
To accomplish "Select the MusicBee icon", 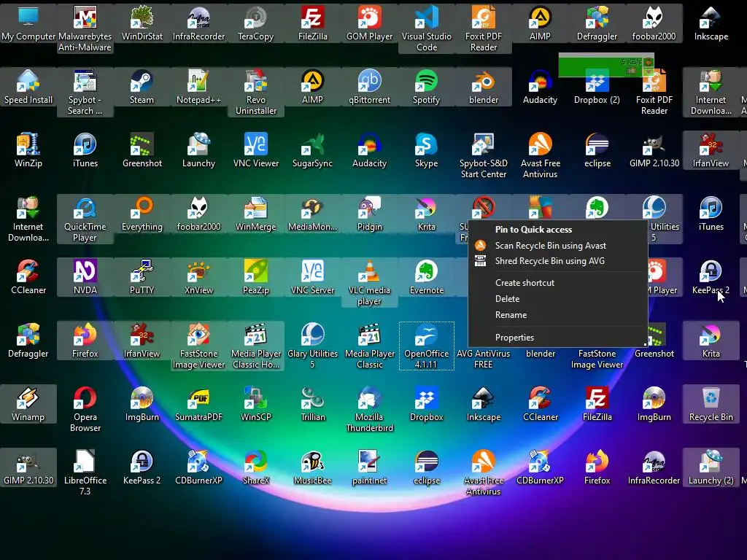I will point(312,467).
